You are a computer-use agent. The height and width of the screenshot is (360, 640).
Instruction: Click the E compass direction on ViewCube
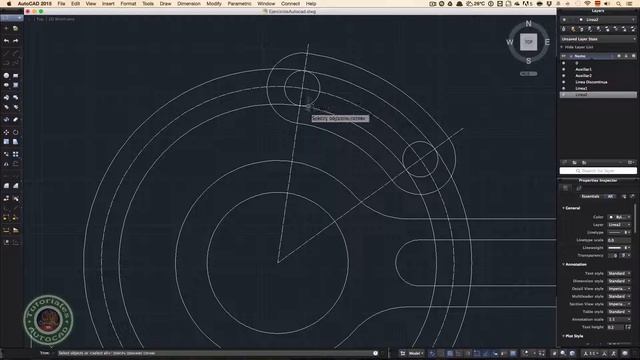click(547, 42)
